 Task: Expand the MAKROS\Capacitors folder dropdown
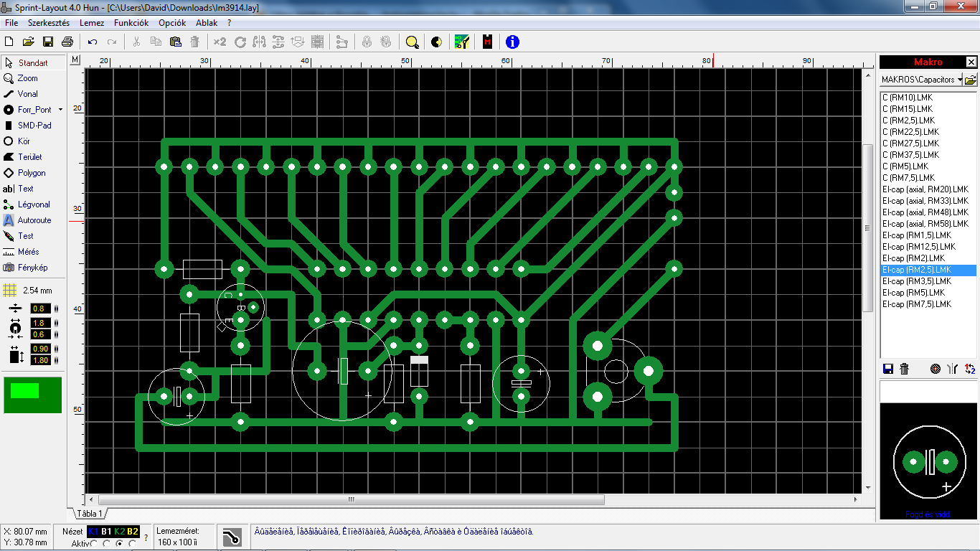click(x=960, y=80)
